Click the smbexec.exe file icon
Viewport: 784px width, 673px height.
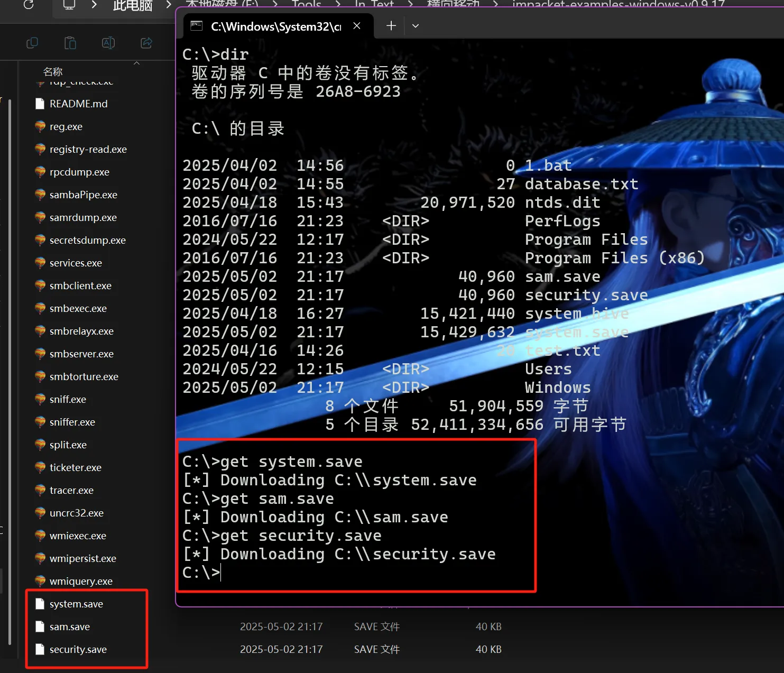coord(40,308)
